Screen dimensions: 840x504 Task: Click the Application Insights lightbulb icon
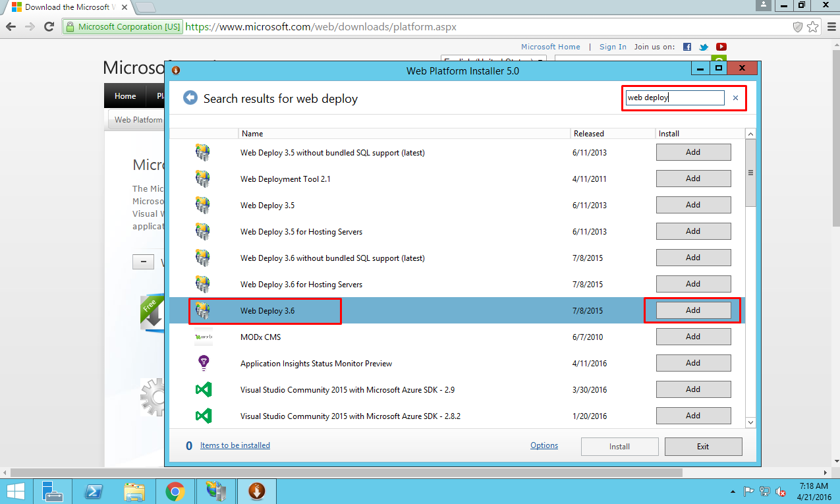pyautogui.click(x=204, y=363)
